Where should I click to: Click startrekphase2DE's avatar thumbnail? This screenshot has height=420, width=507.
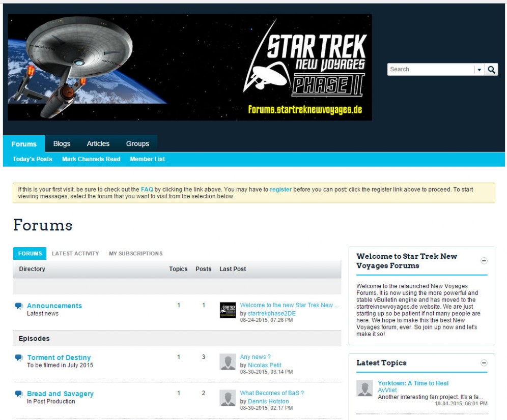click(228, 310)
